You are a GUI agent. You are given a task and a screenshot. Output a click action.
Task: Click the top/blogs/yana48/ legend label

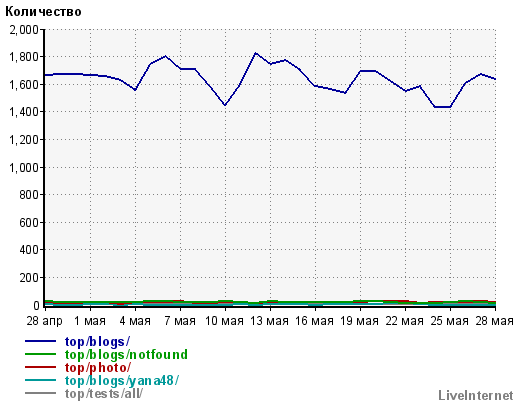[122, 381]
